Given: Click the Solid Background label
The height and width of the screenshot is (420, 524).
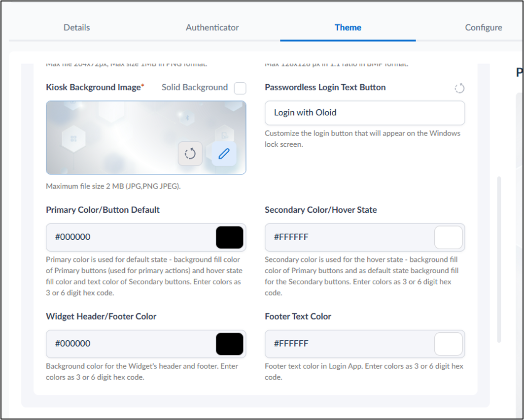Looking at the screenshot, I should [195, 88].
